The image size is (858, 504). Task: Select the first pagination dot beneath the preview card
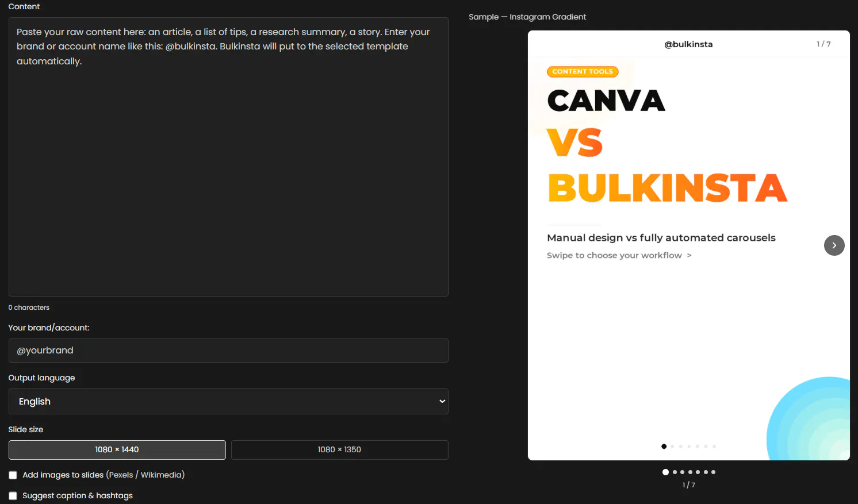665,472
